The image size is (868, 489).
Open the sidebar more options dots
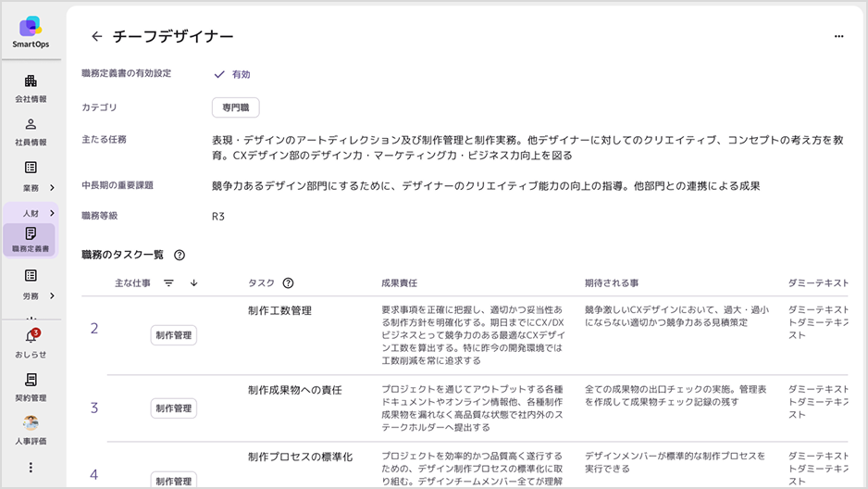pyautogui.click(x=31, y=468)
